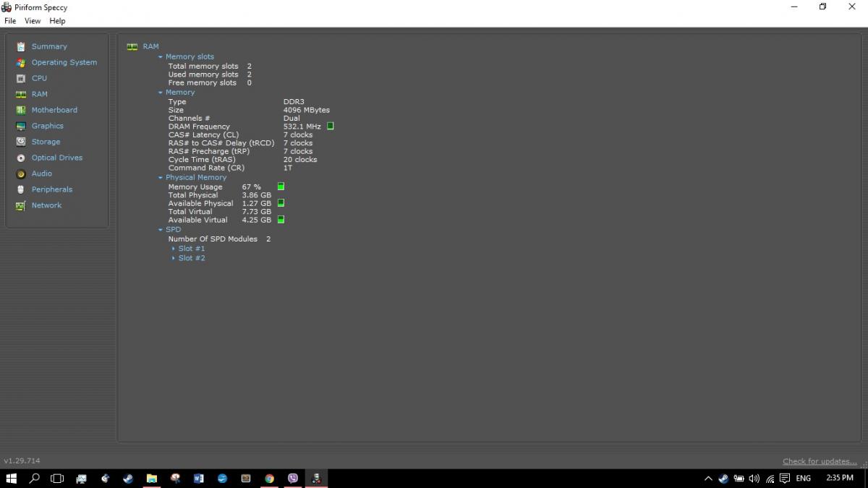Open the Audio section

[x=41, y=174]
